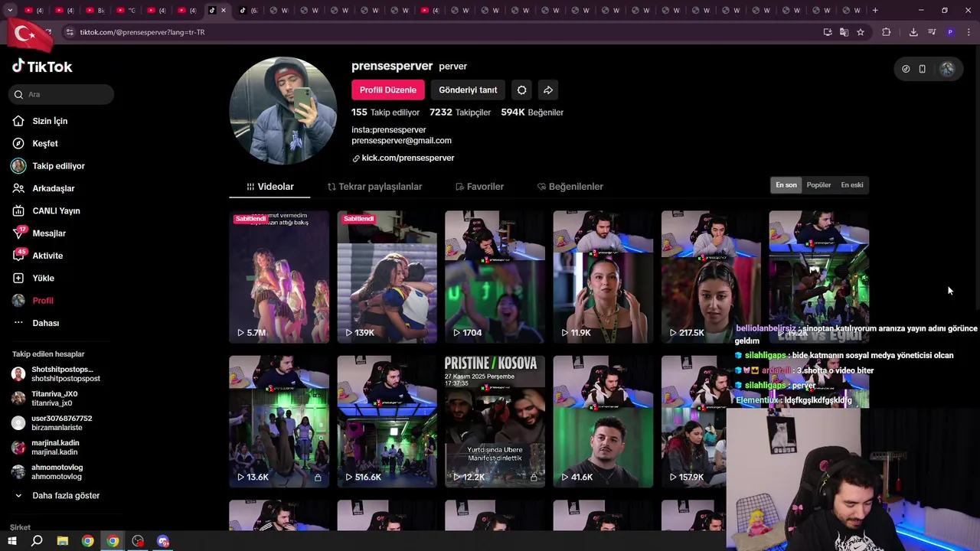
Task: Open Windows taskbar search
Action: 37,541
